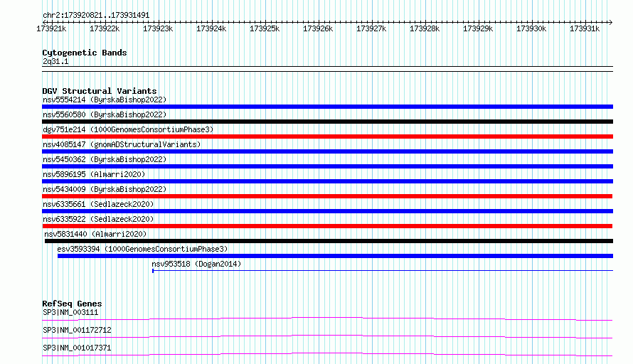Open the nsv5560580 (ByrskaBishop2022) variant label

click(105, 114)
